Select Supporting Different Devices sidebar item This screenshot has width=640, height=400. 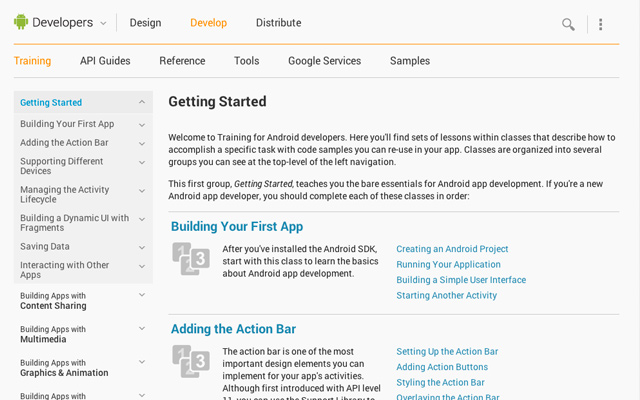[62, 166]
